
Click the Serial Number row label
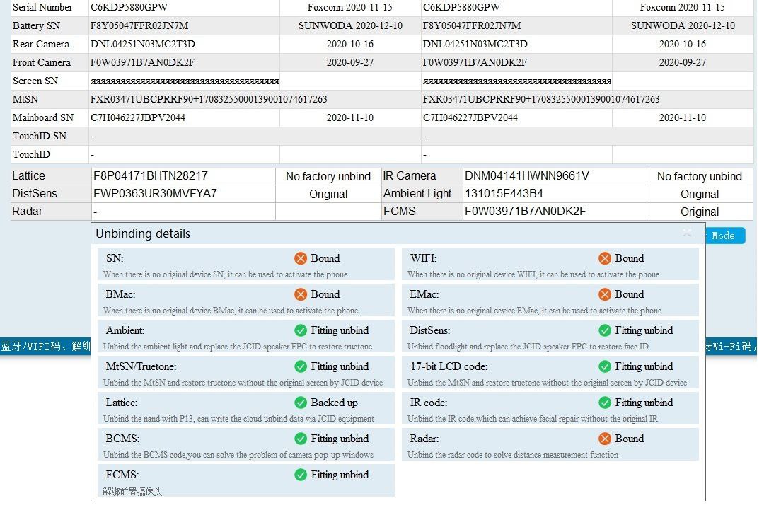[43, 7]
